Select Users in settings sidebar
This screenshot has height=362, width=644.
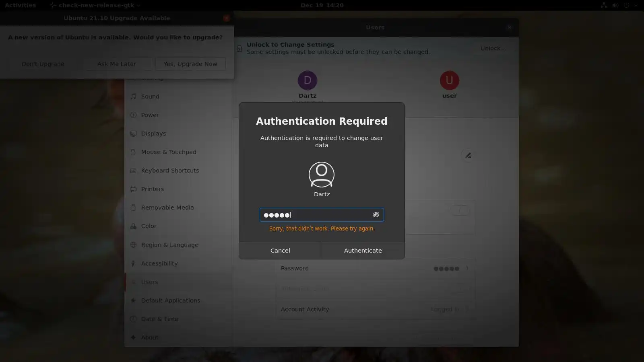click(x=178, y=282)
